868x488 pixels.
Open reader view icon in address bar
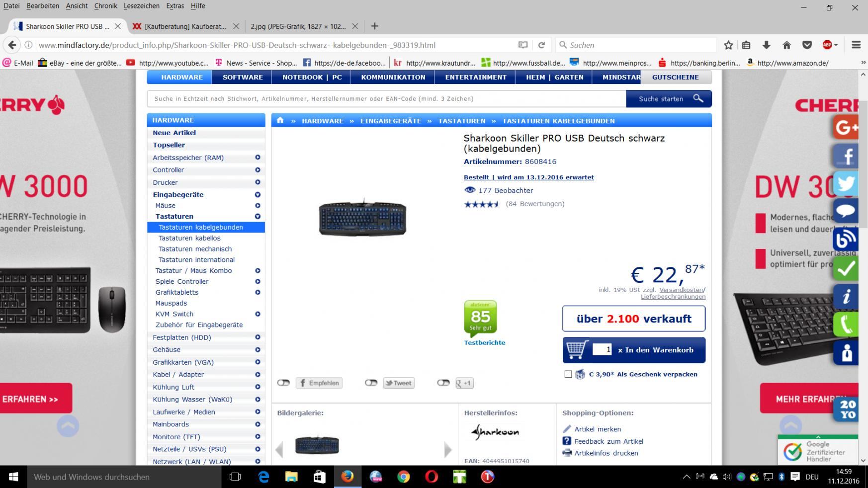522,45
